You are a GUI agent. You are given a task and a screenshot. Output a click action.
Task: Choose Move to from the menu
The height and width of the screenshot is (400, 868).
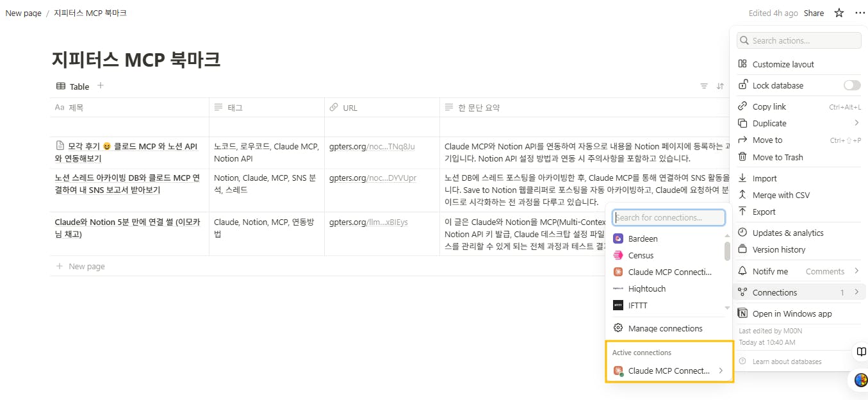pos(799,140)
